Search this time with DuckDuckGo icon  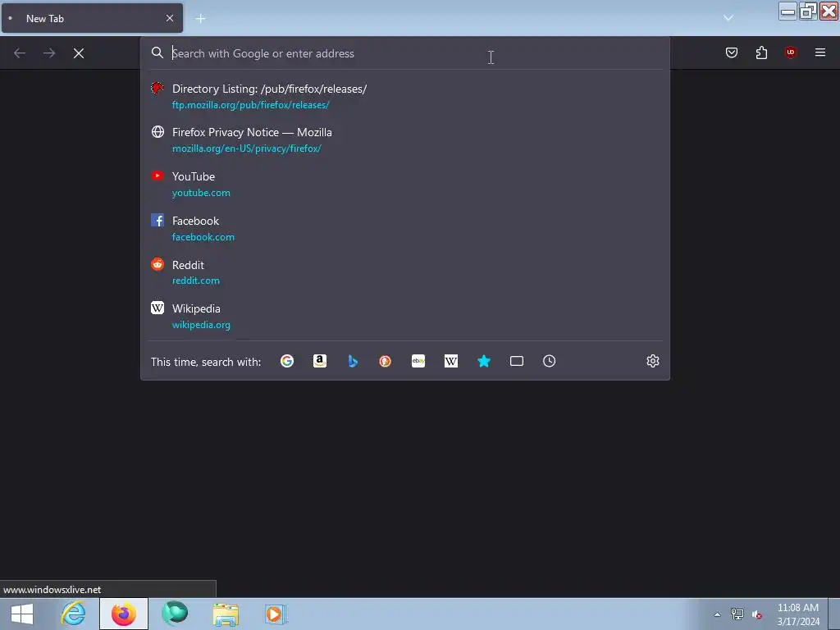(386, 361)
